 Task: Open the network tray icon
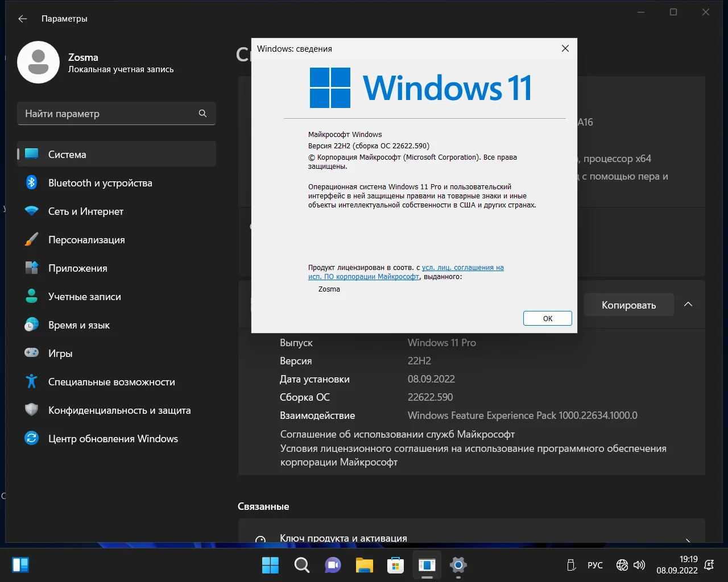[x=622, y=565]
